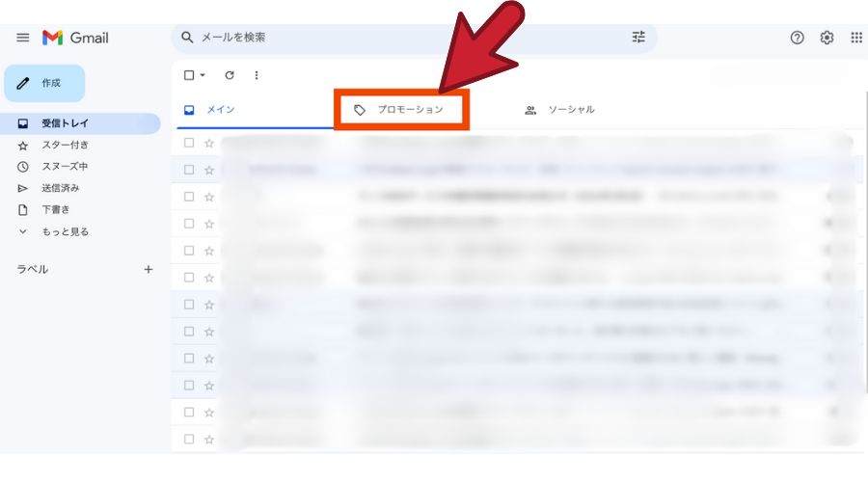Click the 作成 compose button
Screen dimensions: 868x482
(x=44, y=83)
